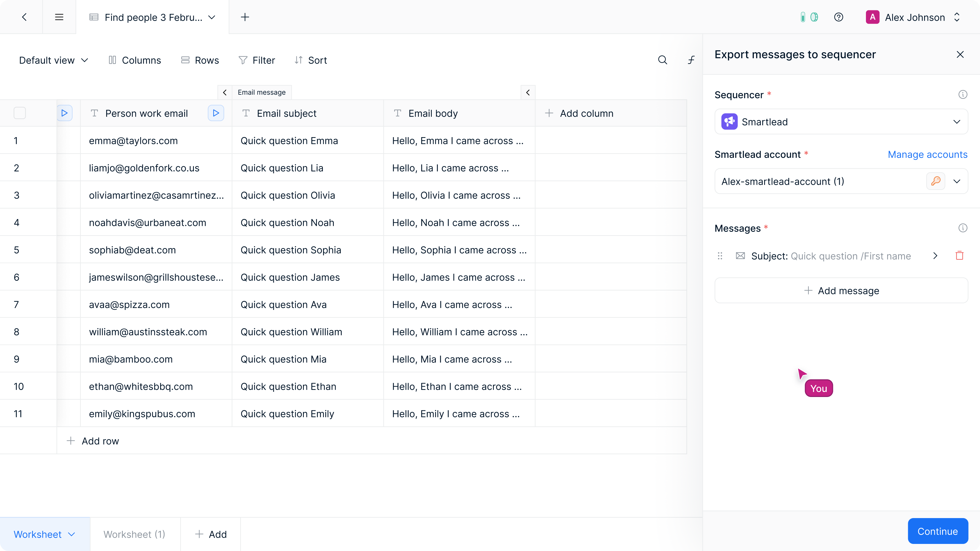This screenshot has height=551, width=980.
Task: Show info for the Sequencer field
Action: click(x=963, y=94)
